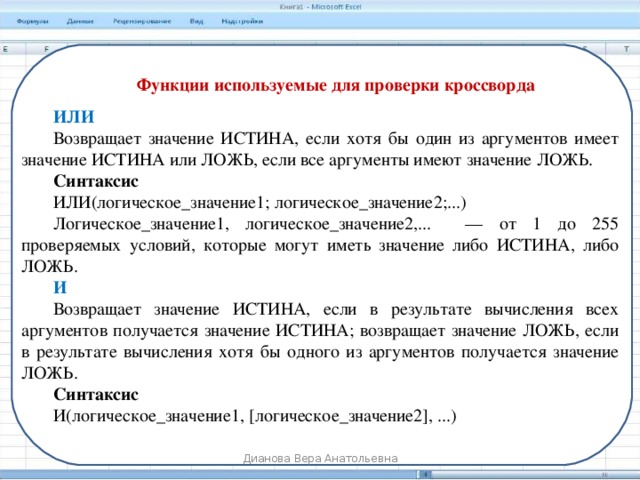Click the Книга1 - Microsoft Excel title
The width and height of the screenshot is (640, 480).
[320, 7]
